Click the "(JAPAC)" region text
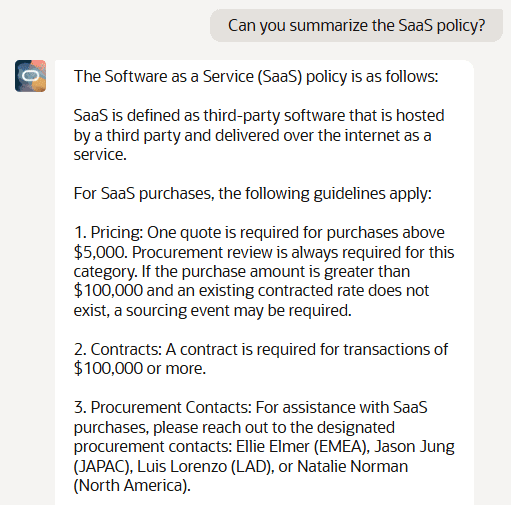Viewport: 511px width, 505px height. (103, 467)
